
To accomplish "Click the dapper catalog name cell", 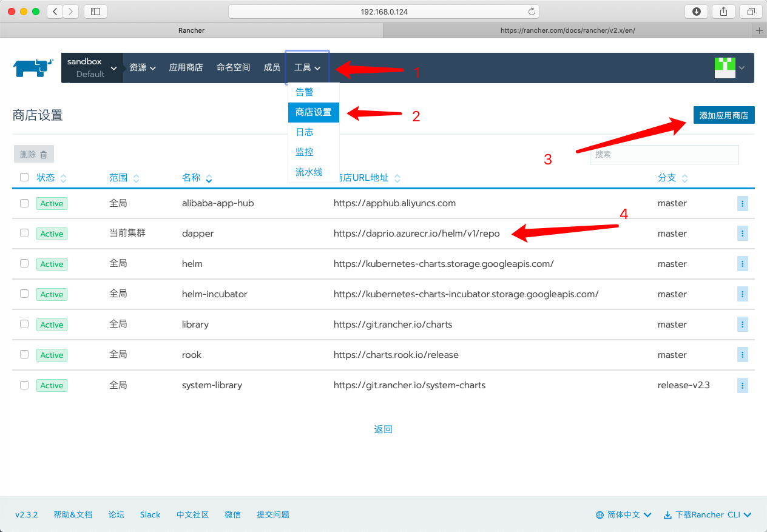I will pos(198,234).
